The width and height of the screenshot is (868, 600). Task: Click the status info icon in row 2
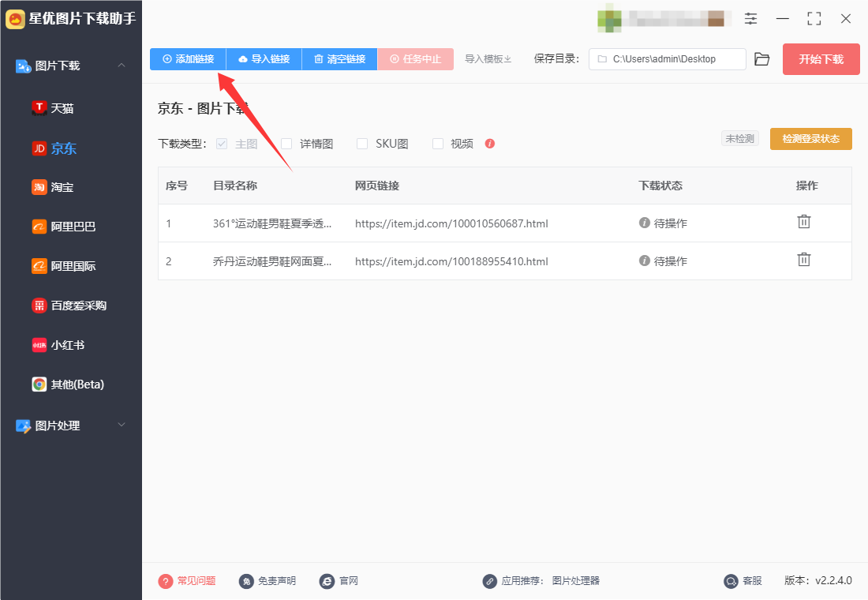(x=645, y=261)
